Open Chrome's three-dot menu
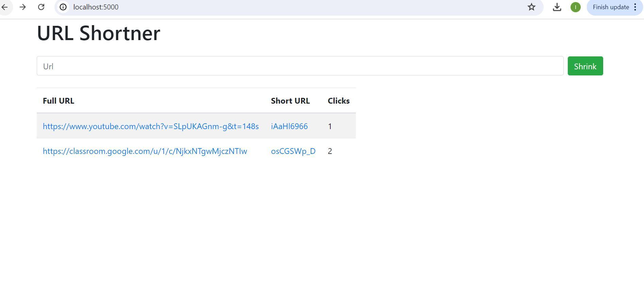644x282 pixels. [635, 7]
